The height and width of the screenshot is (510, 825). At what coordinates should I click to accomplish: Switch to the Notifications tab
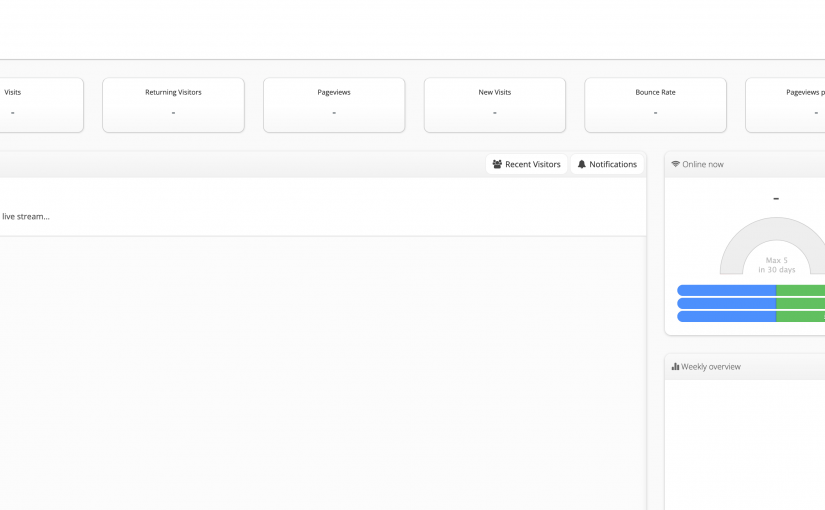607,164
